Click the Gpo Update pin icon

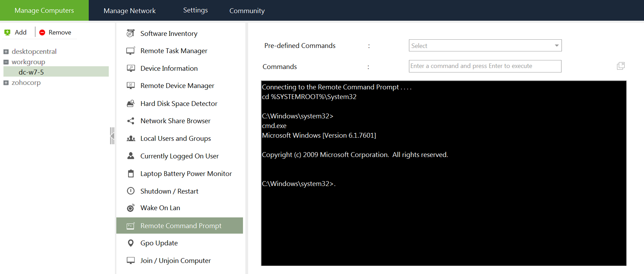pos(131,243)
